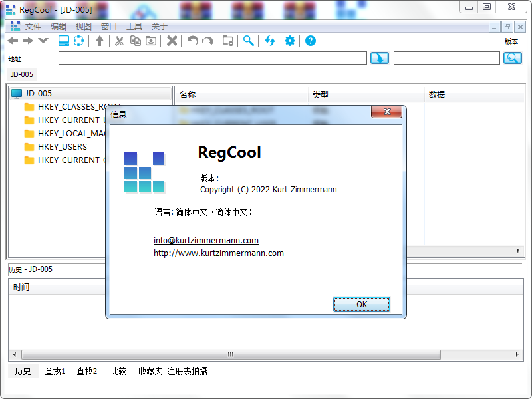The width and height of the screenshot is (532, 399).
Task: Click the history panel horizontal scrollbar thumb
Action: 231,355
